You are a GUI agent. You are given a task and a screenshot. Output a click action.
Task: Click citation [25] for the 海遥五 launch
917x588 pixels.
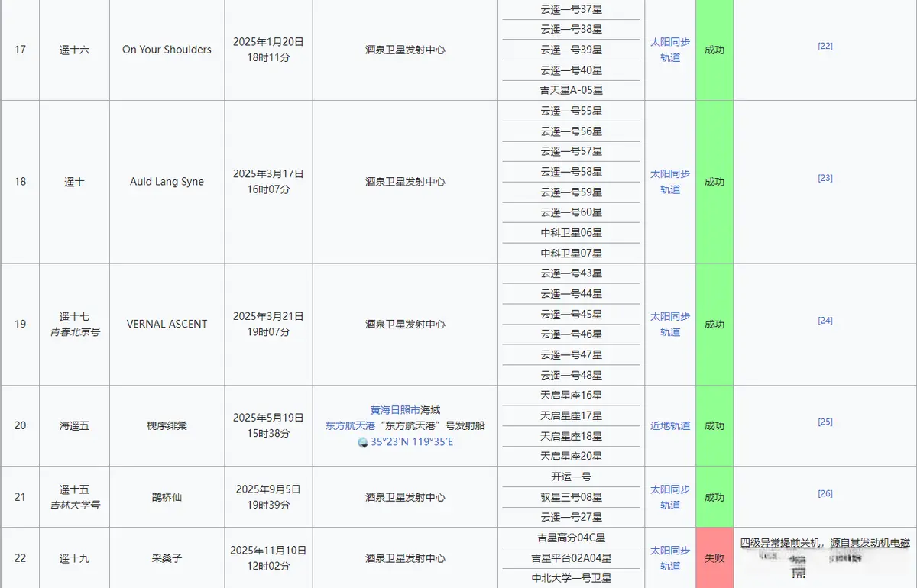pyautogui.click(x=825, y=422)
